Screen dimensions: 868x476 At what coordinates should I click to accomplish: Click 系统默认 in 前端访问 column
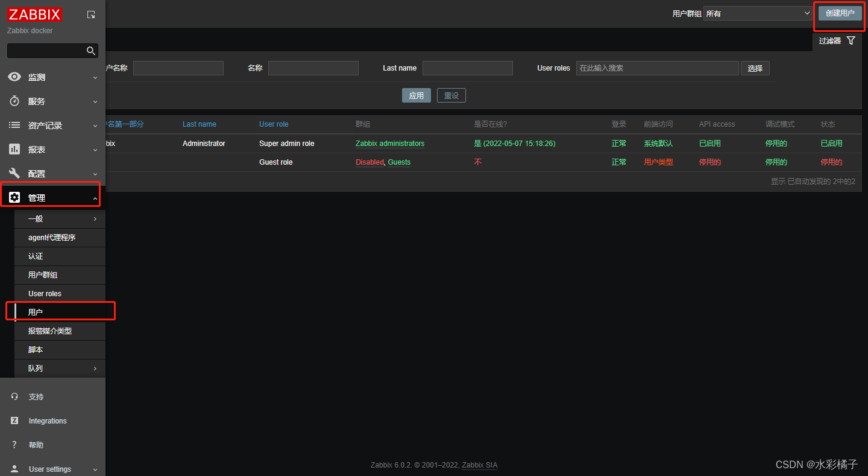[x=658, y=144]
